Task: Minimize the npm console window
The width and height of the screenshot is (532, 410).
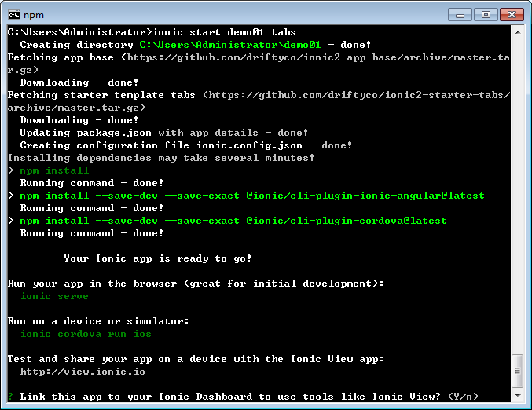Action: (x=460, y=15)
